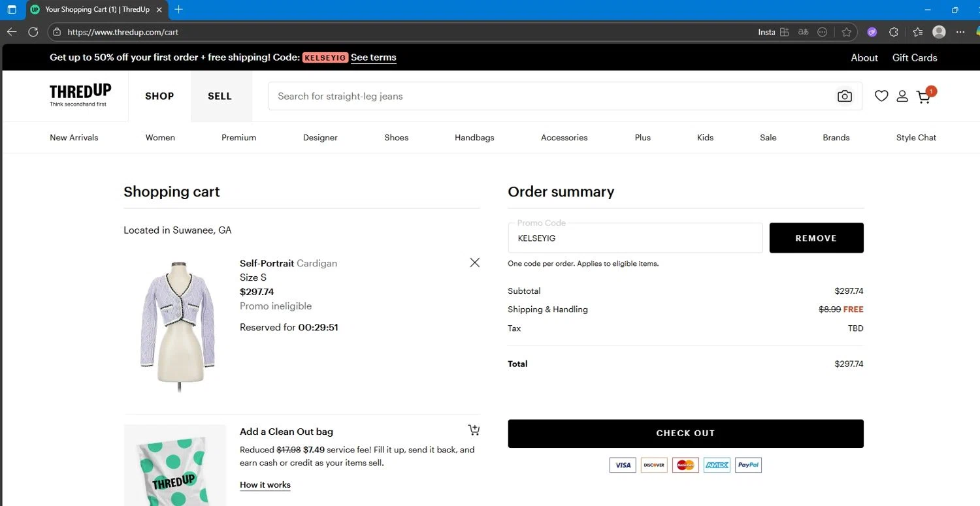Open the wishlist heart icon
Image resolution: width=980 pixels, height=506 pixels.
[881, 96]
